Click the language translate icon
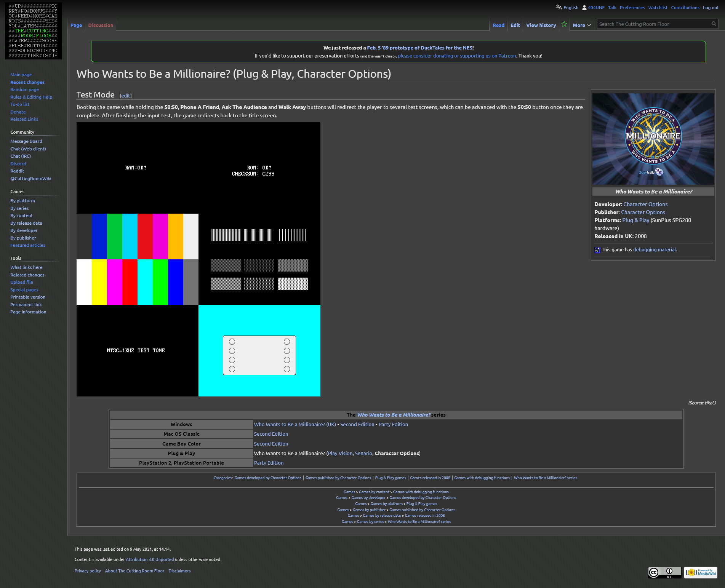Viewport: 725px width, 588px height. click(x=559, y=7)
